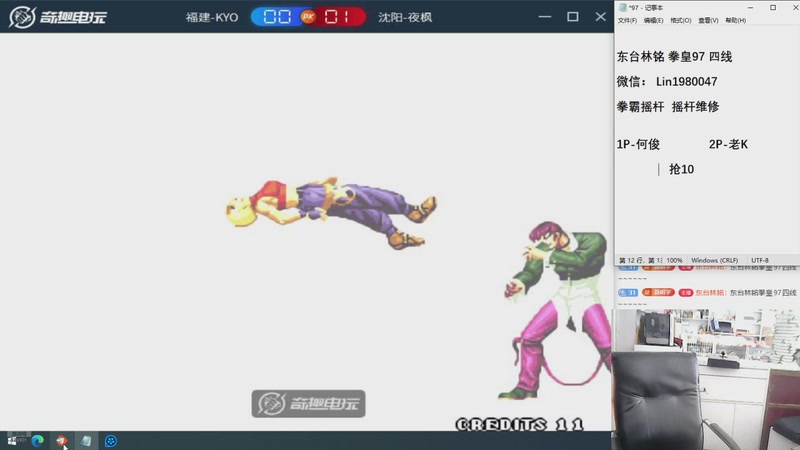Click the 奇趣电玩 logo in the title bar

point(58,17)
